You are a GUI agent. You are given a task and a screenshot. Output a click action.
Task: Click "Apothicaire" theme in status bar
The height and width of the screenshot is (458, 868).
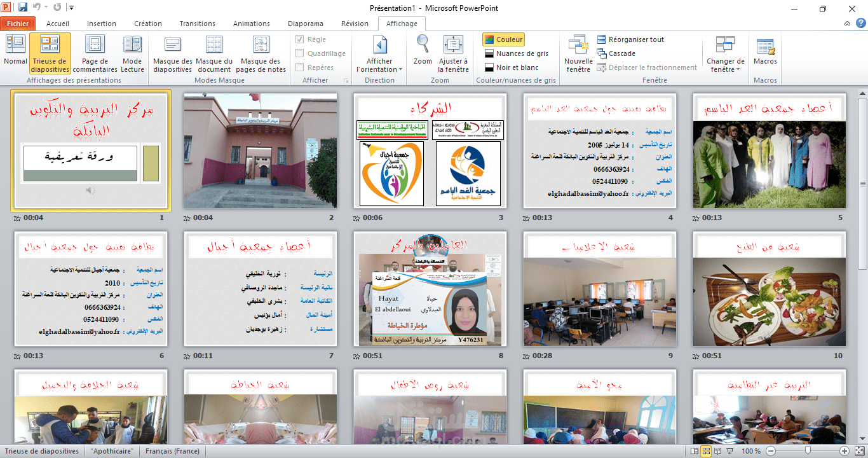pos(112,451)
